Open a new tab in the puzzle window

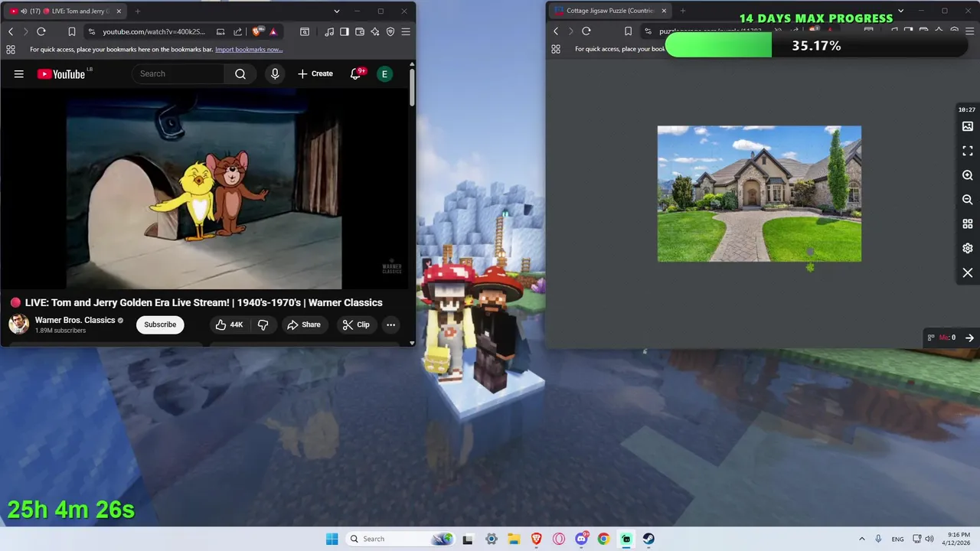pos(683,11)
